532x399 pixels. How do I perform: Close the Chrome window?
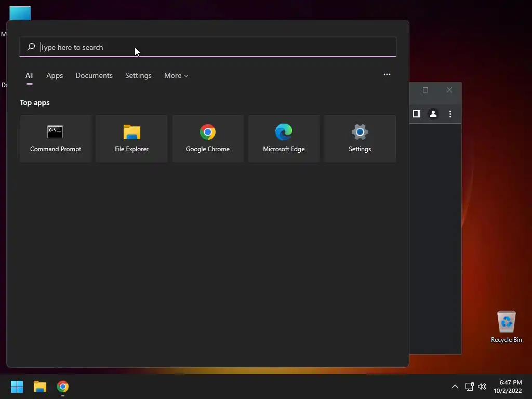(x=449, y=90)
